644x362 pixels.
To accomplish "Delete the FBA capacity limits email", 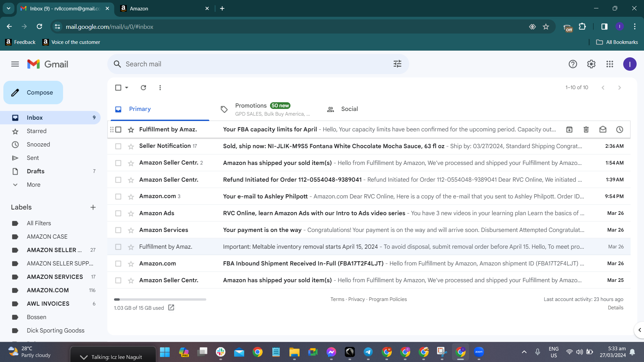I will pyautogui.click(x=586, y=129).
